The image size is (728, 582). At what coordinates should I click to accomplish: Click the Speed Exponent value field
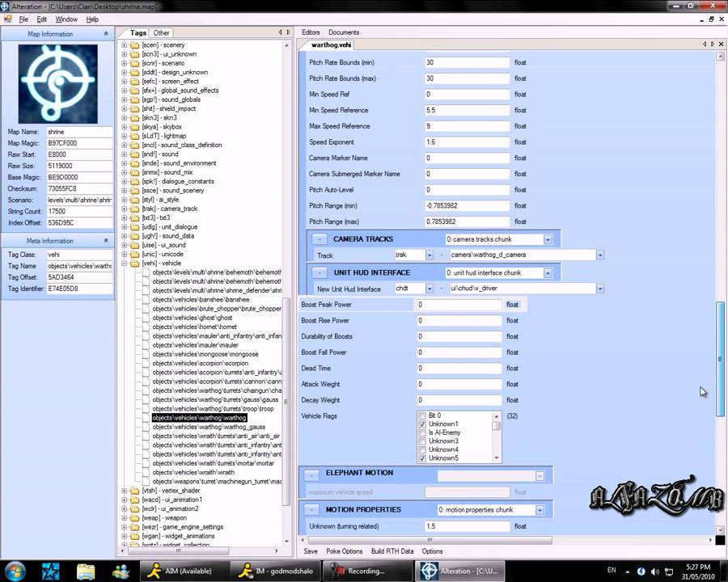point(467,142)
